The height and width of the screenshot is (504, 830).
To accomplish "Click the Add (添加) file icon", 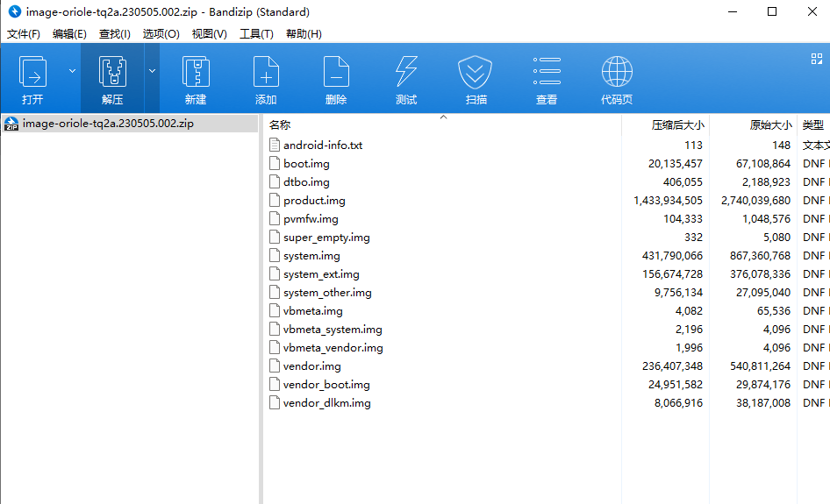I will pyautogui.click(x=266, y=72).
